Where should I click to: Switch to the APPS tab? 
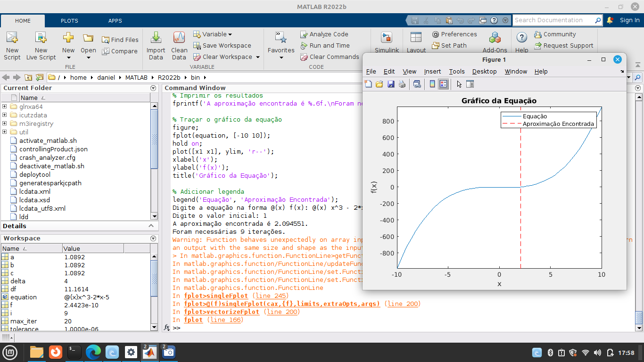click(x=115, y=21)
